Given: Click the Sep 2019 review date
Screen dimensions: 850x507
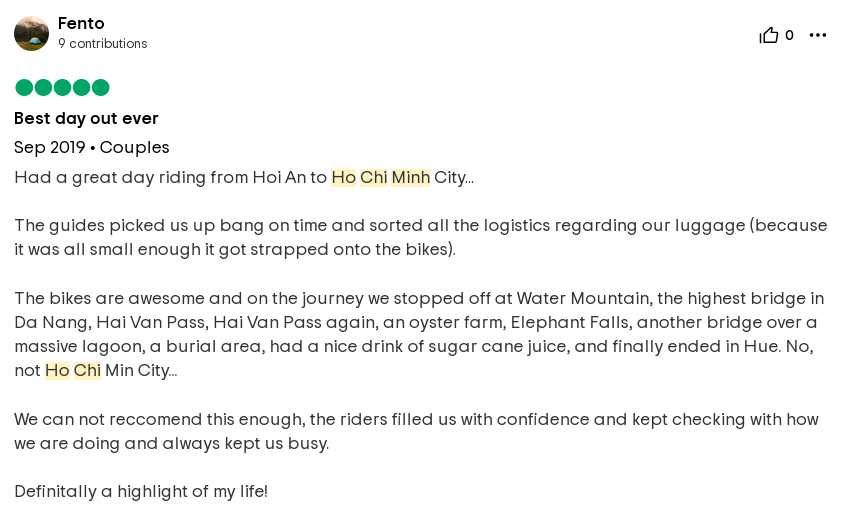Looking at the screenshot, I should 50,147.
